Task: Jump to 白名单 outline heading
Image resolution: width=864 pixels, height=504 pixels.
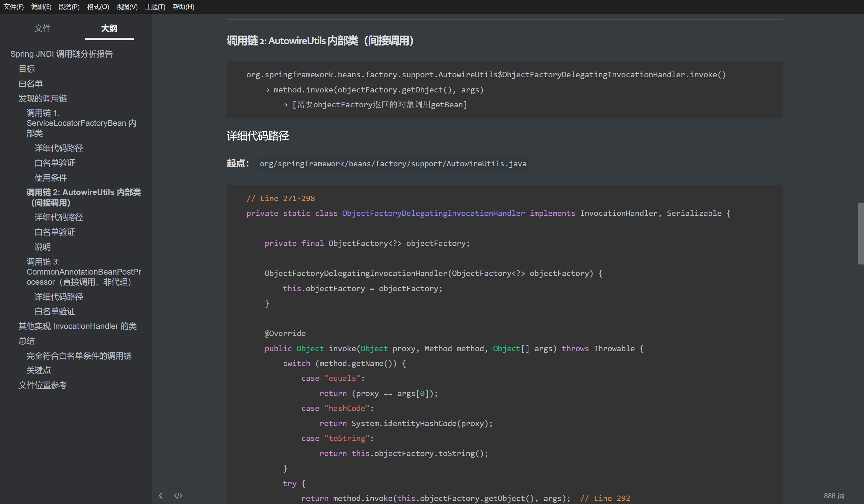Action: (x=30, y=84)
